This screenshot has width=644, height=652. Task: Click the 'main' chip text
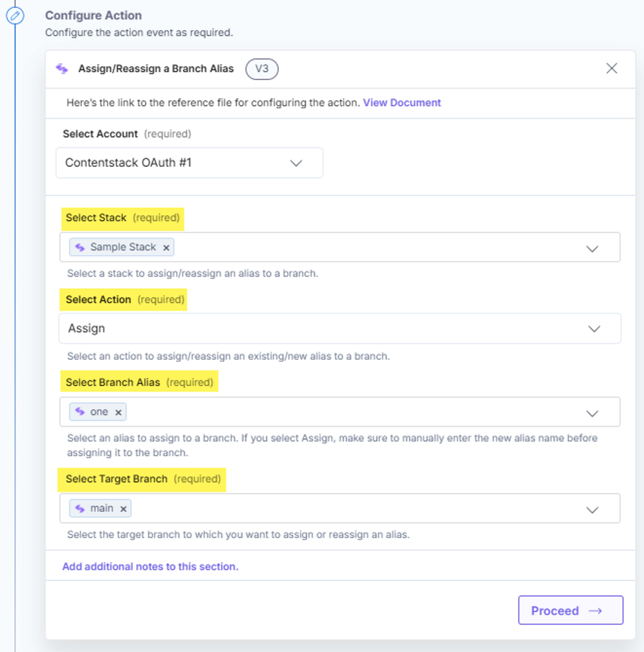(x=101, y=508)
